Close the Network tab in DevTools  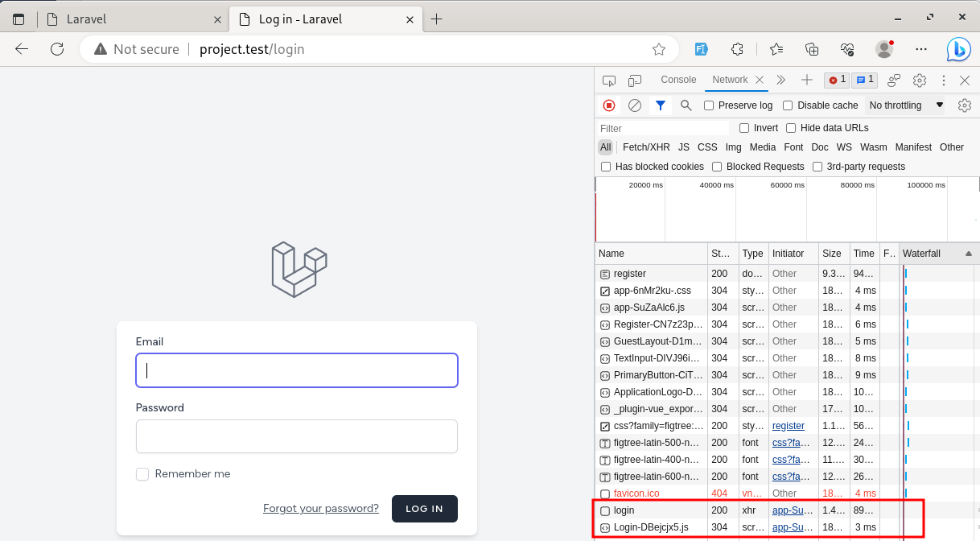(x=760, y=80)
